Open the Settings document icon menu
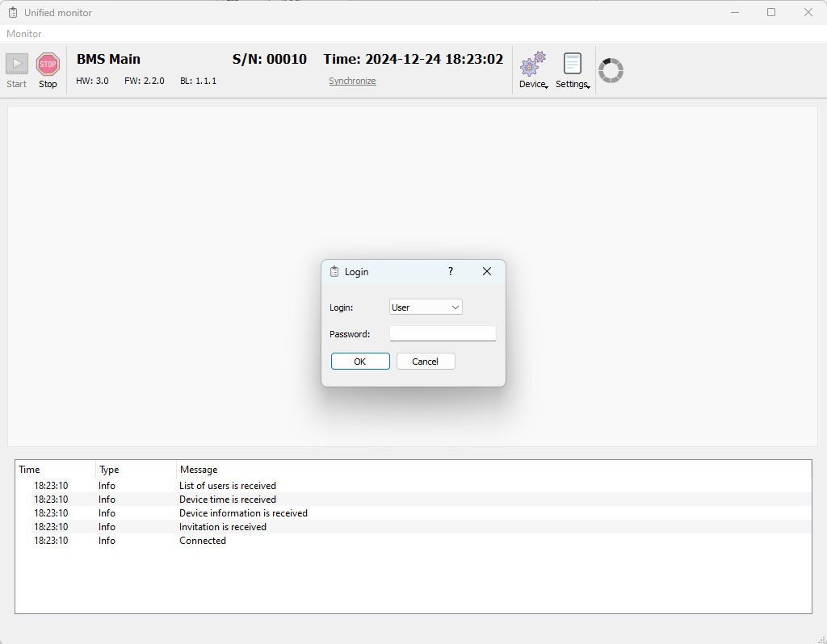 (573, 64)
